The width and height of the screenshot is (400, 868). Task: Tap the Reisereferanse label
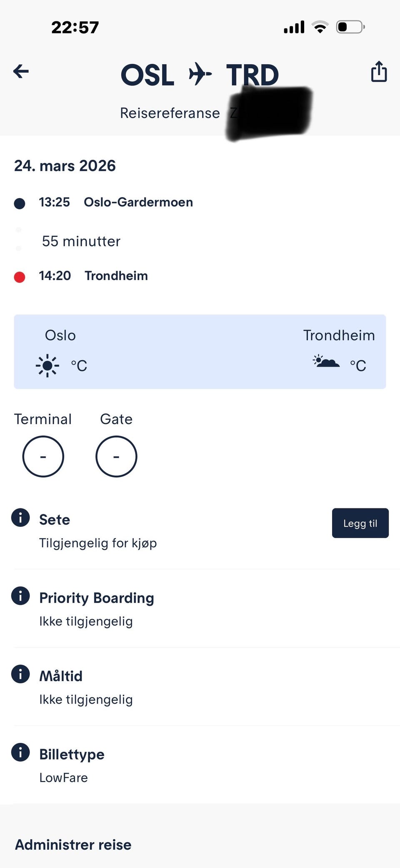(x=170, y=113)
